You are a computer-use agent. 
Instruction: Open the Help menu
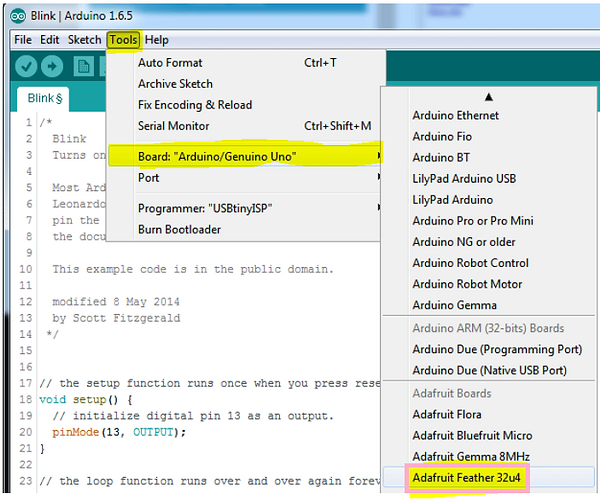(x=157, y=40)
